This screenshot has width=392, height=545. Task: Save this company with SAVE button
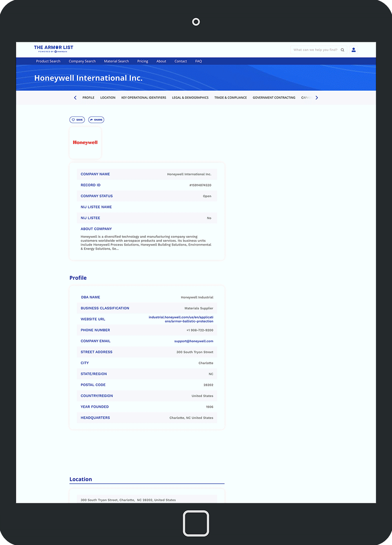[77, 120]
